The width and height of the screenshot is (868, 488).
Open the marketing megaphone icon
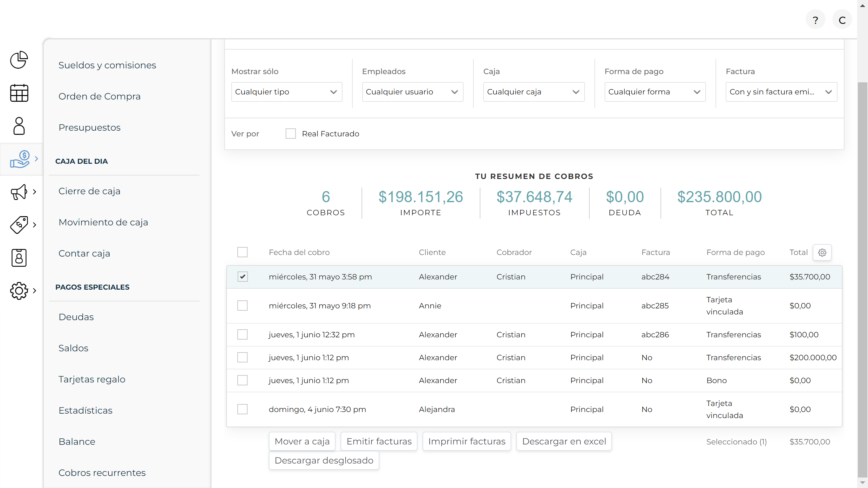pos(19,192)
